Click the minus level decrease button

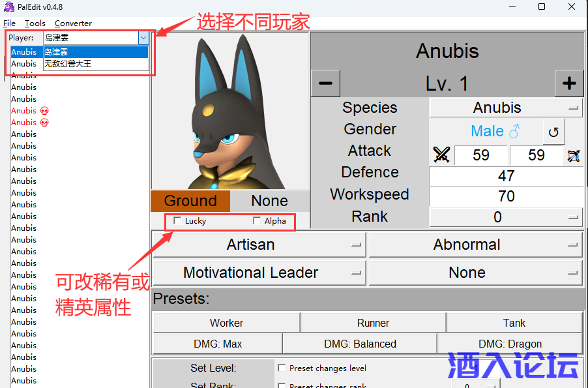325,83
